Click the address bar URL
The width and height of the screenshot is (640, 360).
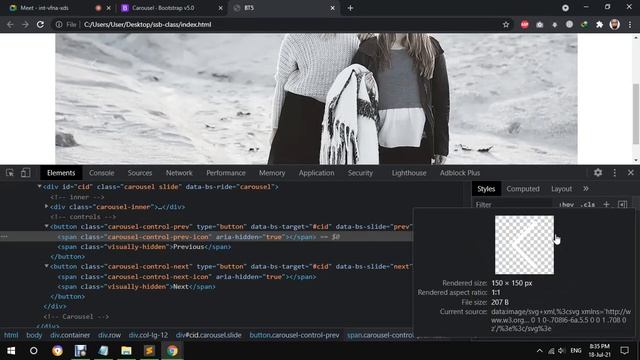(x=147, y=24)
